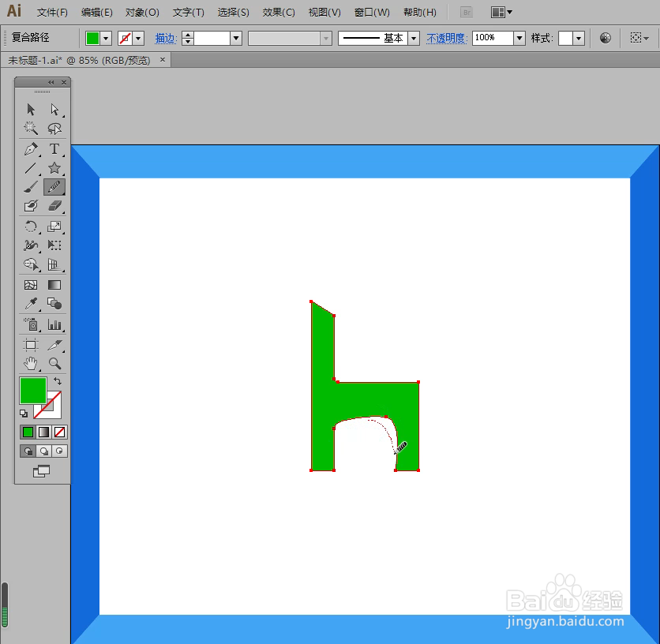This screenshot has width=660, height=644.
Task: Select the Slice tool
Action: [54, 345]
